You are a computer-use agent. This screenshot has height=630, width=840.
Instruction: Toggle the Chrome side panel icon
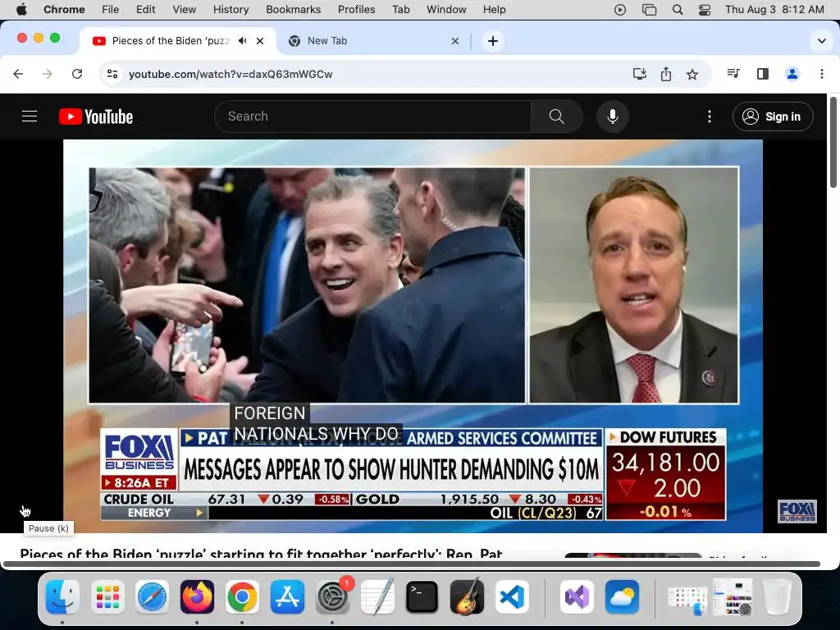pos(763,74)
